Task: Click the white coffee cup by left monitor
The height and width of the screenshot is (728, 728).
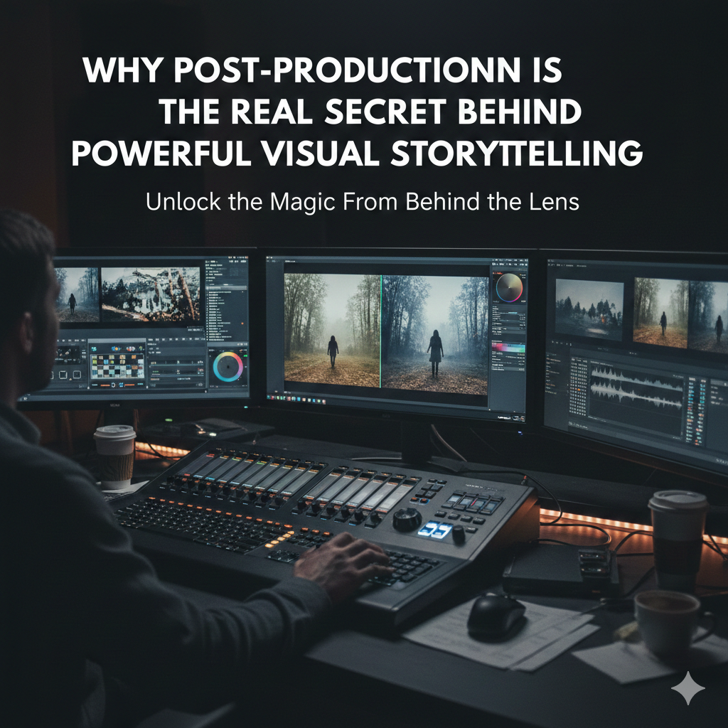Action: tap(114, 456)
